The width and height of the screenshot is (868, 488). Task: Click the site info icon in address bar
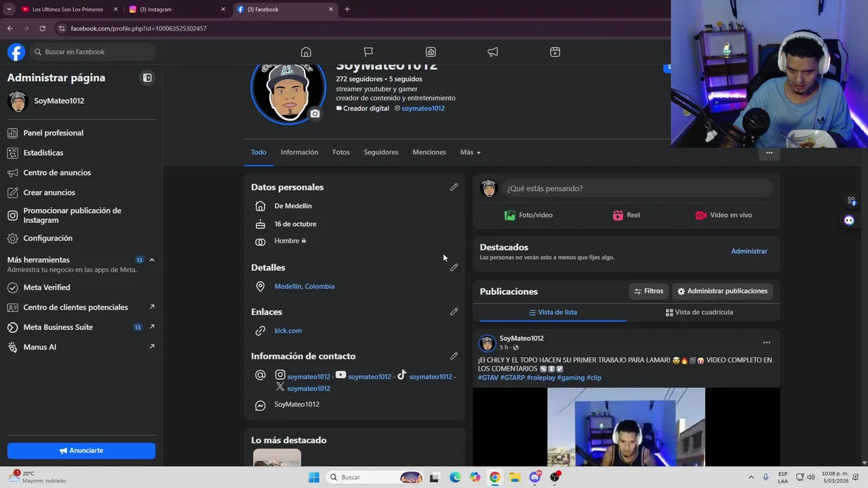62,28
